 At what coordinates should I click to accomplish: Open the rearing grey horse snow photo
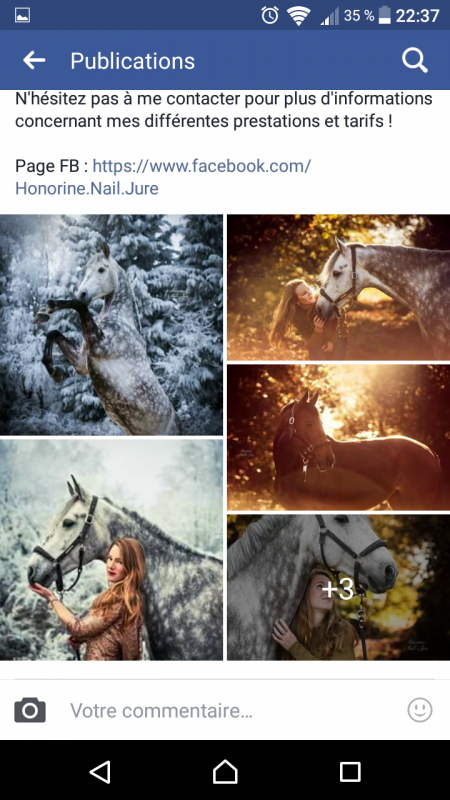coord(111,324)
